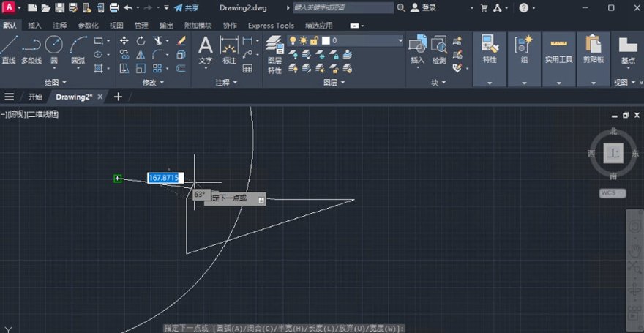Click the Erase tool icon
Image resolution: width=644 pixels, height=333 pixels.
pyautogui.click(x=181, y=41)
